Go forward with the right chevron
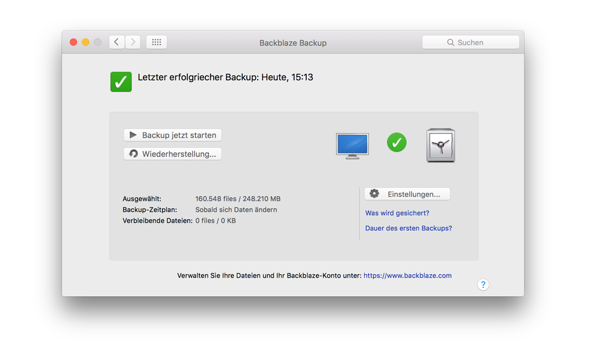The width and height of the screenshot is (595, 364). coord(133,42)
